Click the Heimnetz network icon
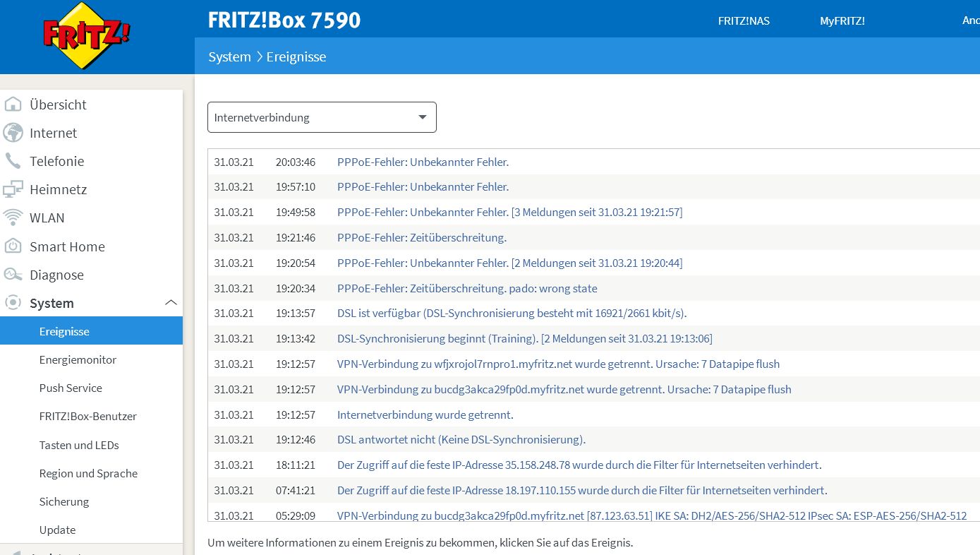 [x=13, y=189]
